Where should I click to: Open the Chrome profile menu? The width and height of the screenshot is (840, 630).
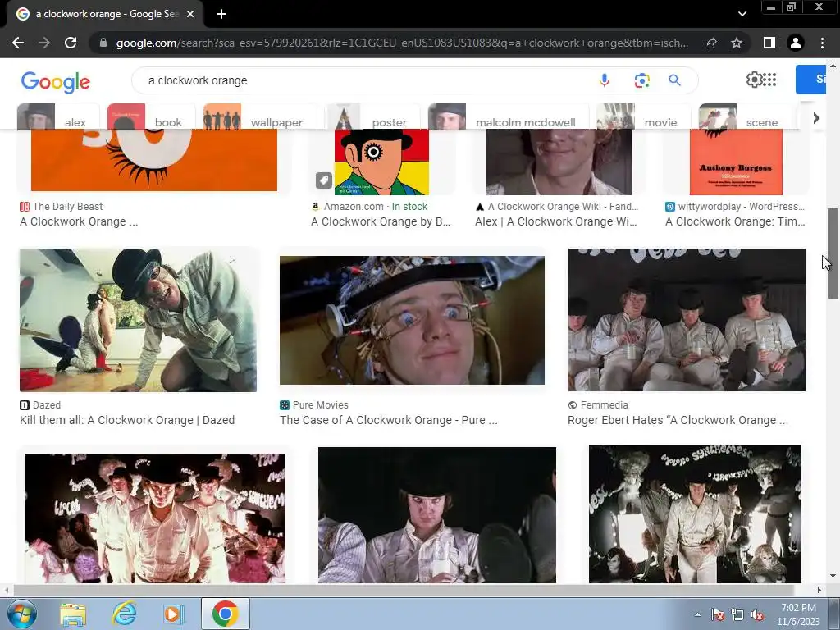click(x=796, y=43)
